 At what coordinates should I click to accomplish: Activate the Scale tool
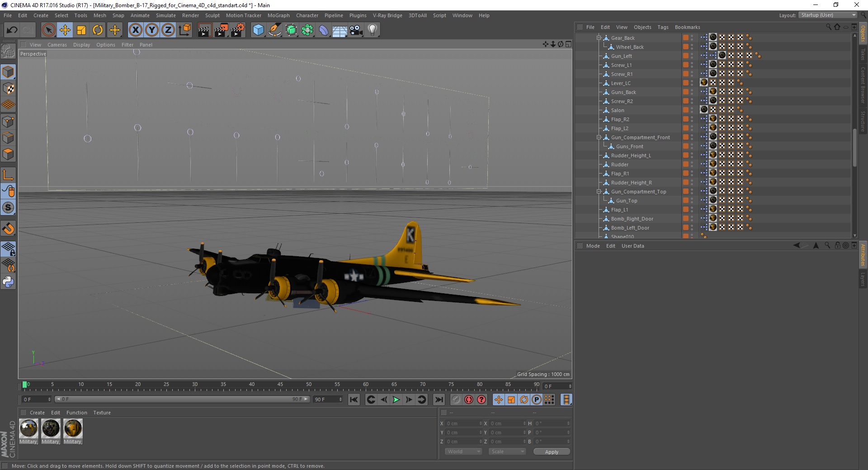pyautogui.click(x=81, y=30)
